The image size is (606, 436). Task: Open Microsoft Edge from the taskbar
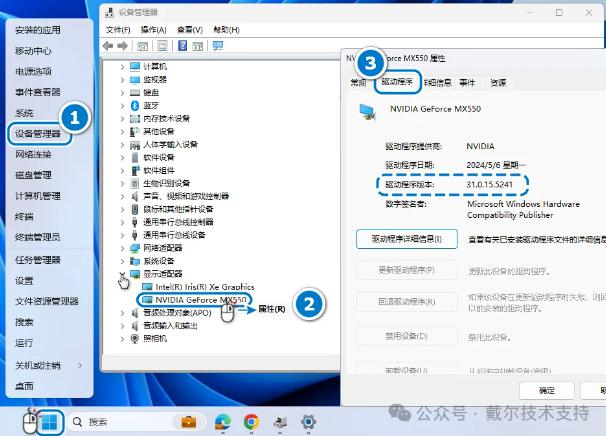(x=223, y=422)
